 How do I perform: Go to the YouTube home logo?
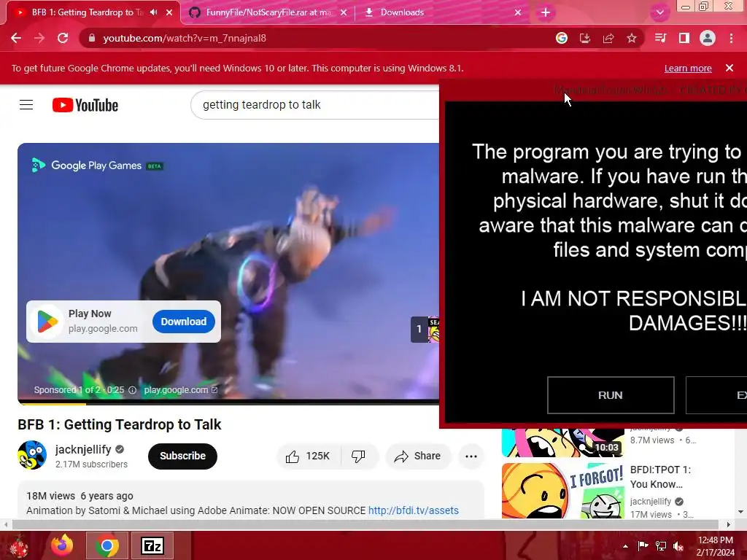pyautogui.click(x=85, y=105)
